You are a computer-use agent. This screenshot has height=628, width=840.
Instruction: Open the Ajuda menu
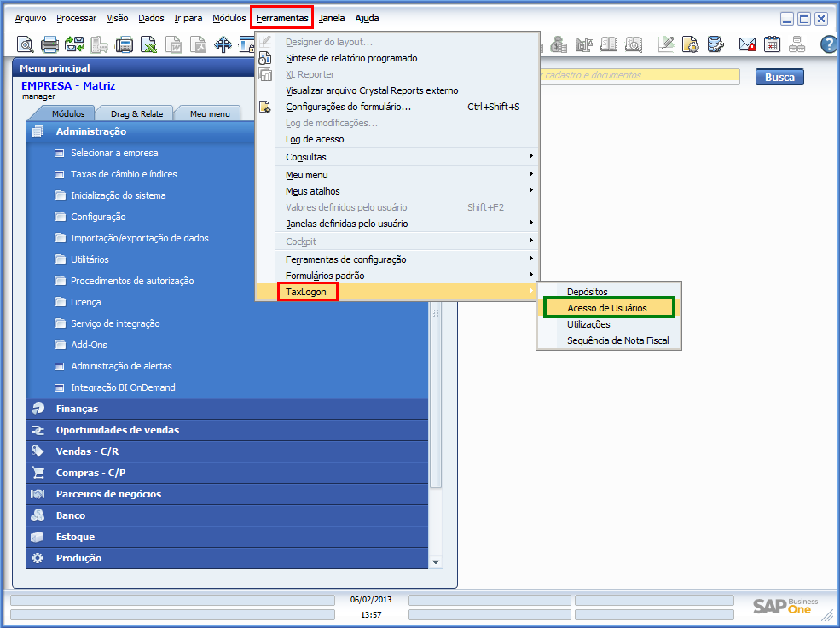coord(367,18)
